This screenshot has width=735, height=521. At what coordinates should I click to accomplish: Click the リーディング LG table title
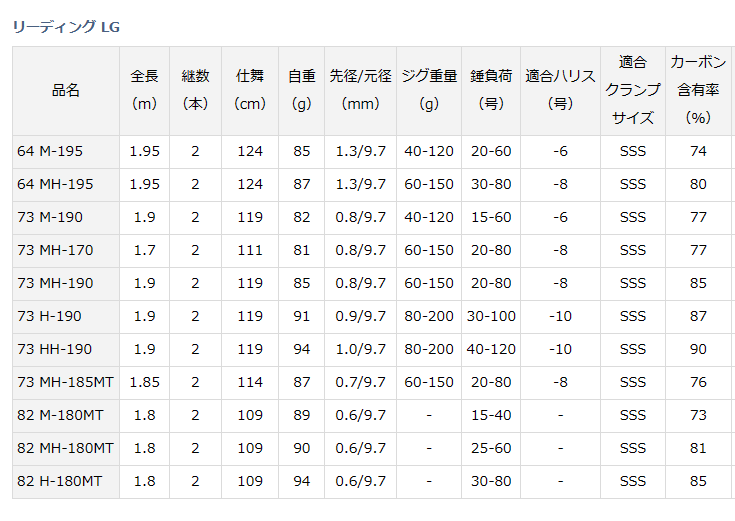(66, 27)
